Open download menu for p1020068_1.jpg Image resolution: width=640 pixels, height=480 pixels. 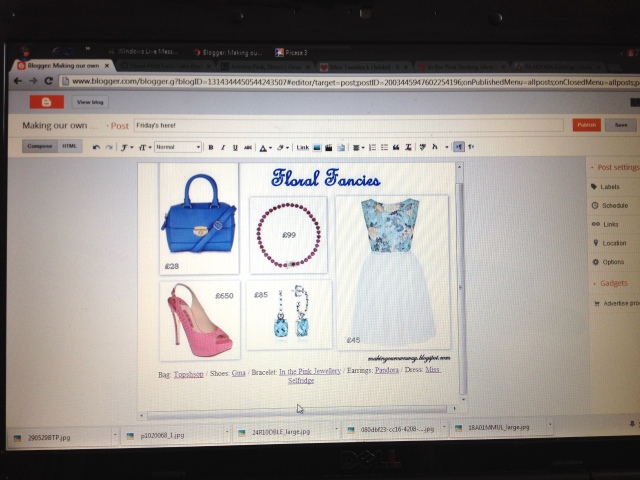(227, 431)
